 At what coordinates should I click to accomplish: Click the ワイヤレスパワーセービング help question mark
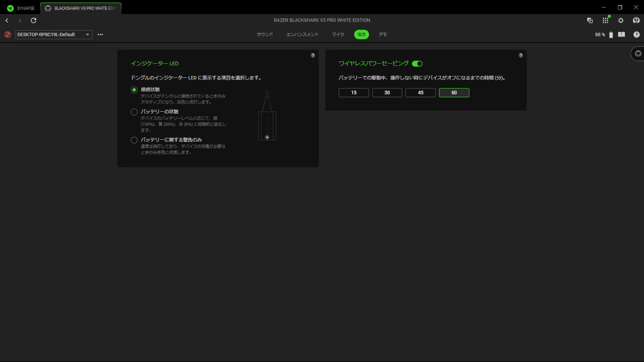click(521, 55)
